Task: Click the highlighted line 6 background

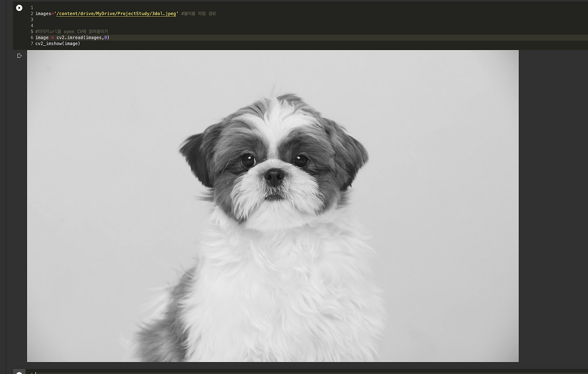Action: click(x=276, y=37)
